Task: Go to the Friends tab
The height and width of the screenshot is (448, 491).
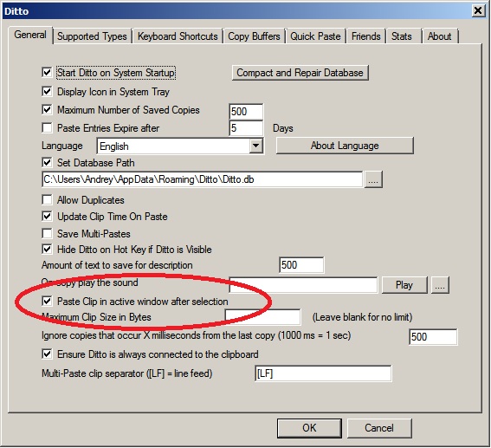Action: 365,36
